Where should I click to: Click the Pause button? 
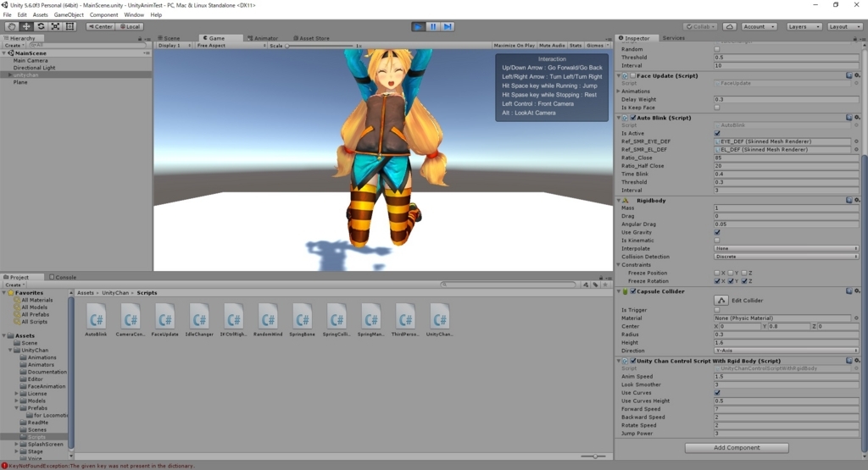pos(433,26)
